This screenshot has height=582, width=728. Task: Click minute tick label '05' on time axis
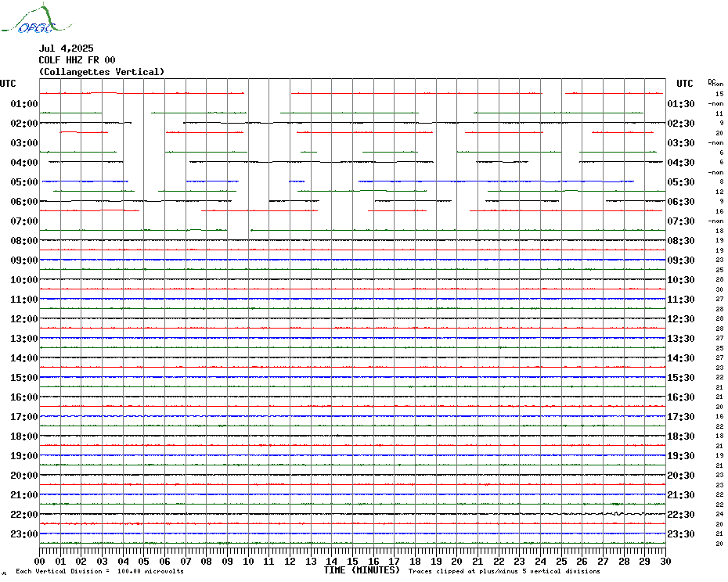pos(144,562)
